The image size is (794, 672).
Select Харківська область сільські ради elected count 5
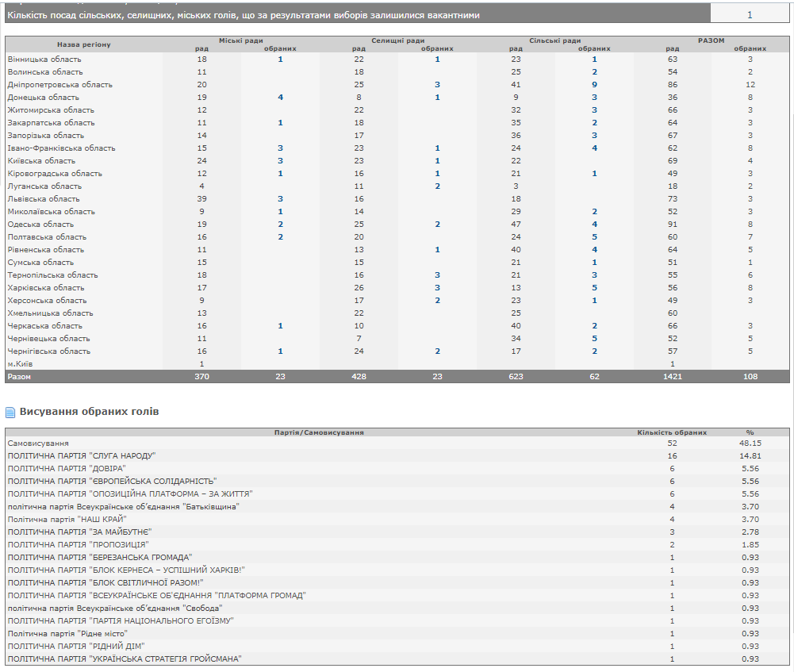click(x=594, y=288)
